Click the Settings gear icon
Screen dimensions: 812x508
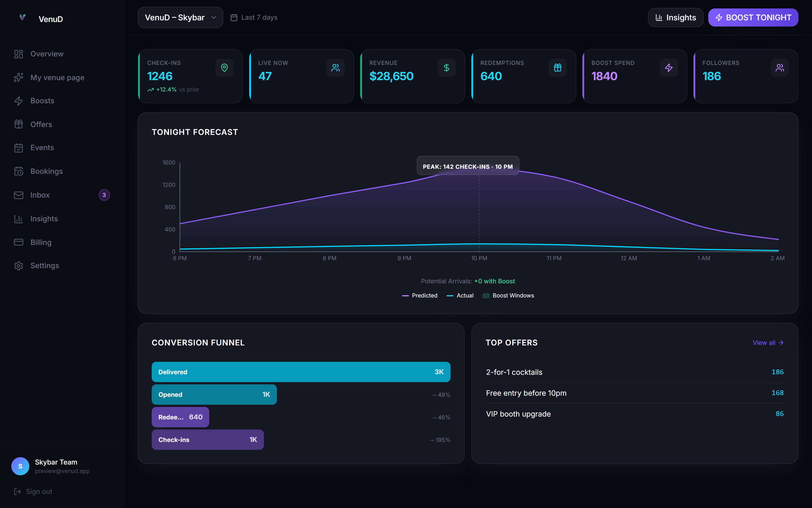click(18, 266)
